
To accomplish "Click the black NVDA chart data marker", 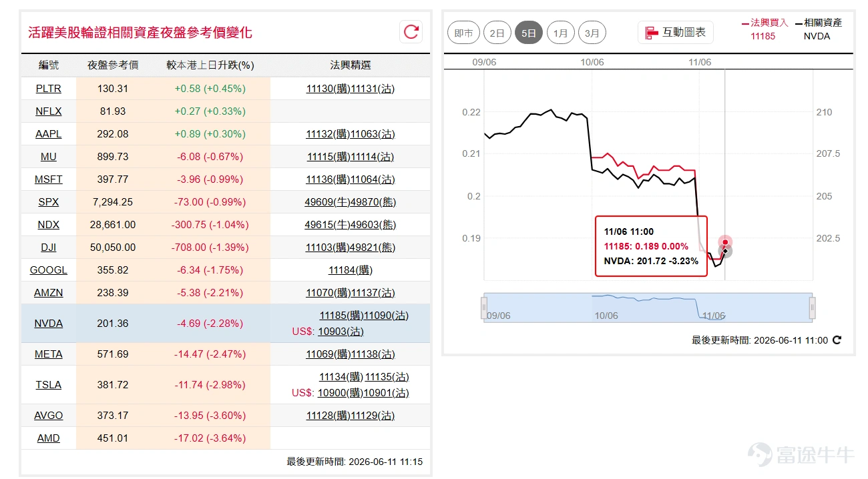I will click(x=725, y=251).
